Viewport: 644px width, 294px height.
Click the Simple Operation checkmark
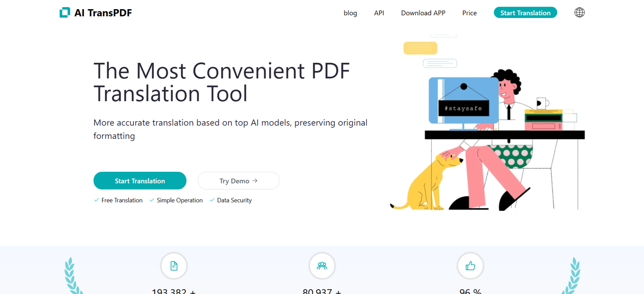click(152, 200)
